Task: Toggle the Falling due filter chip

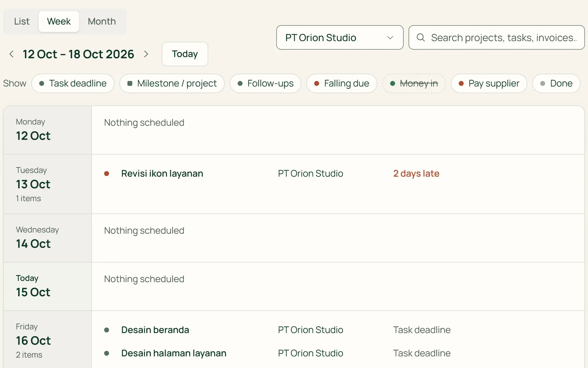Action: [342, 83]
